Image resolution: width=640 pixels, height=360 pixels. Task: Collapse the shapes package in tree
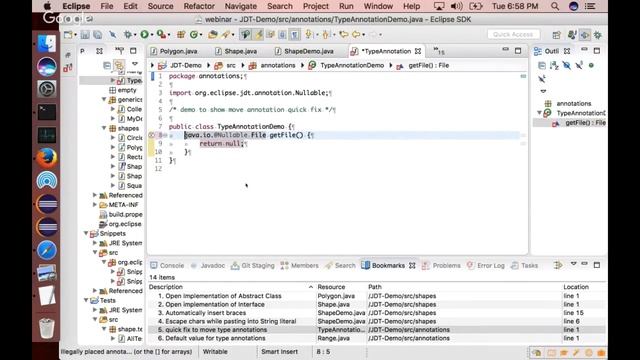pyautogui.click(x=104, y=128)
